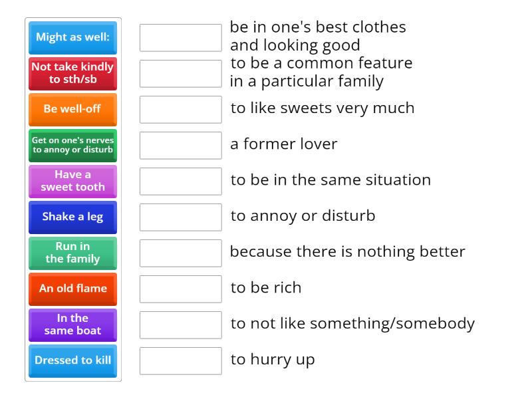Select the "Have a sweet tooth" tile
The height and width of the screenshot is (399, 532).
72,182
